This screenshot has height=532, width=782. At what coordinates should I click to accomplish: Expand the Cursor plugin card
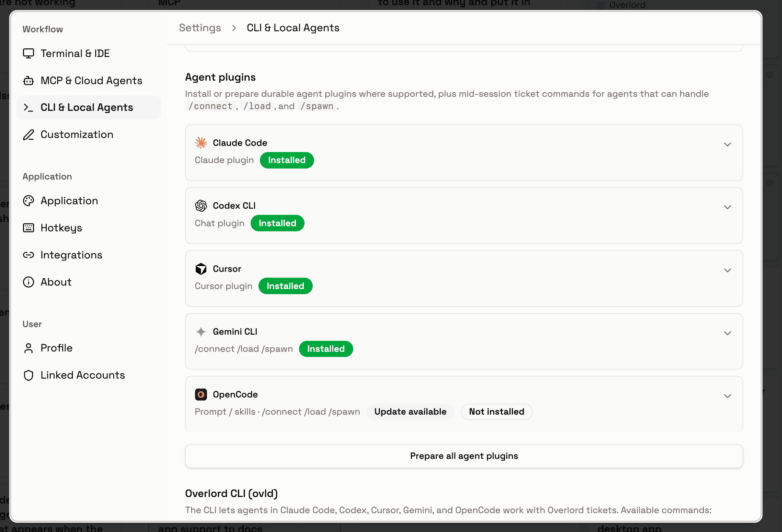click(x=727, y=270)
